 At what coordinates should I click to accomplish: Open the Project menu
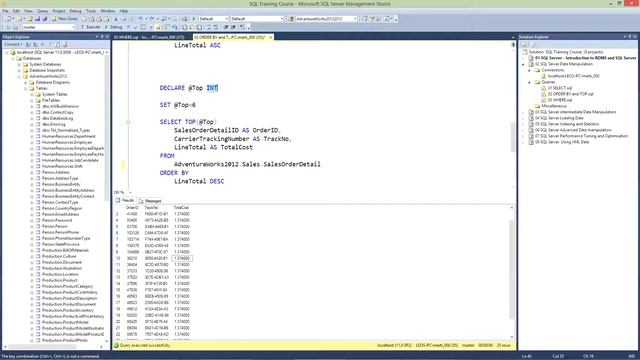click(59, 11)
